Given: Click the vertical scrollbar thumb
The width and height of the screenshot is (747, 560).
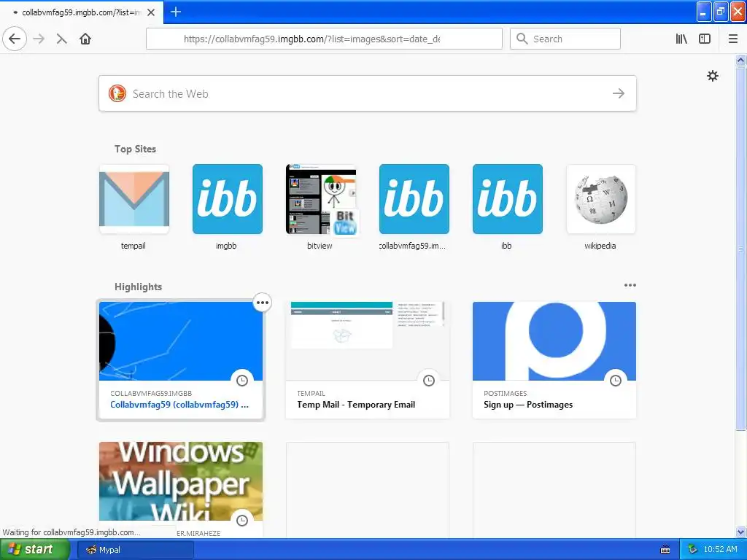Looking at the screenshot, I should click(741, 248).
